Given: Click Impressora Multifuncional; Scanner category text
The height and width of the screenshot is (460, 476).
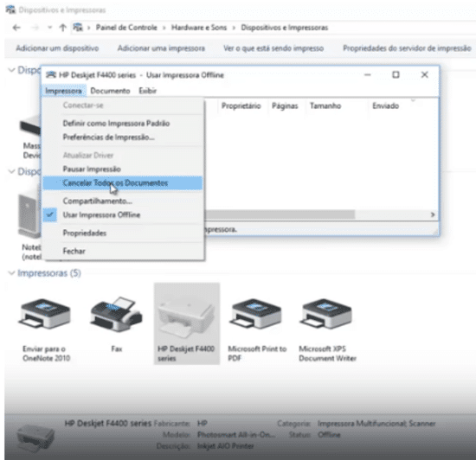Looking at the screenshot, I should [x=376, y=424].
